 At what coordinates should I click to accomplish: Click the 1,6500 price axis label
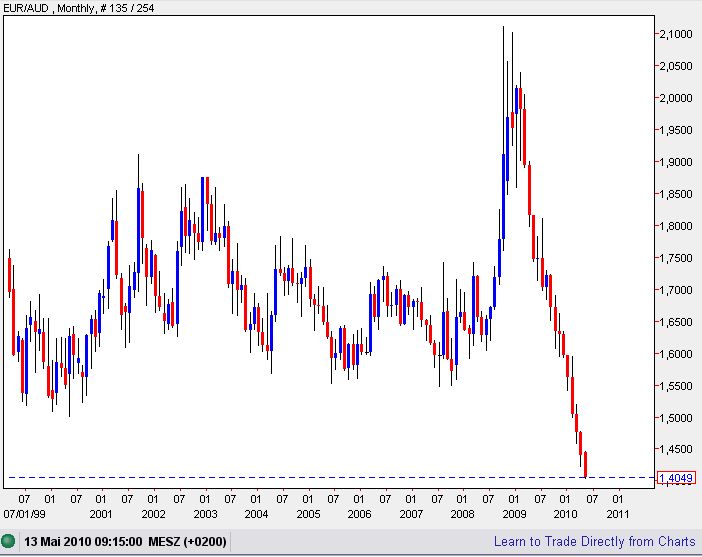676,322
